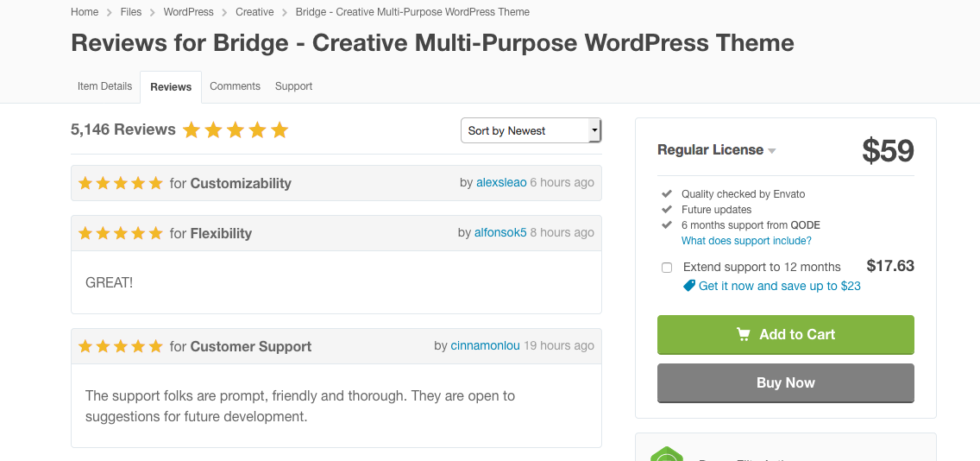This screenshot has height=461, width=980.
Task: Open the Comments tab
Action: point(235,86)
